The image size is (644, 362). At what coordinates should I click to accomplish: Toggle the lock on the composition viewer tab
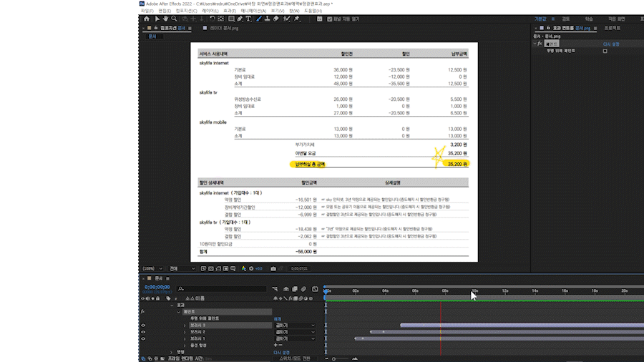(x=156, y=28)
